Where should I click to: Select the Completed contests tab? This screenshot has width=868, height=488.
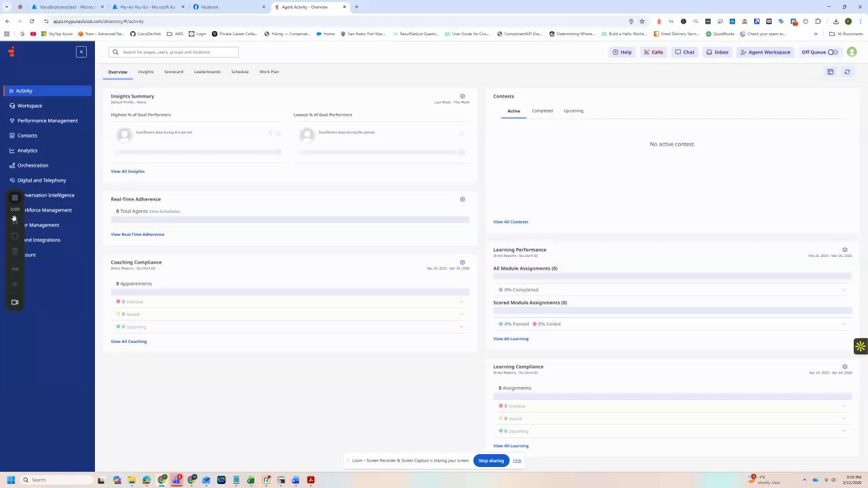542,111
